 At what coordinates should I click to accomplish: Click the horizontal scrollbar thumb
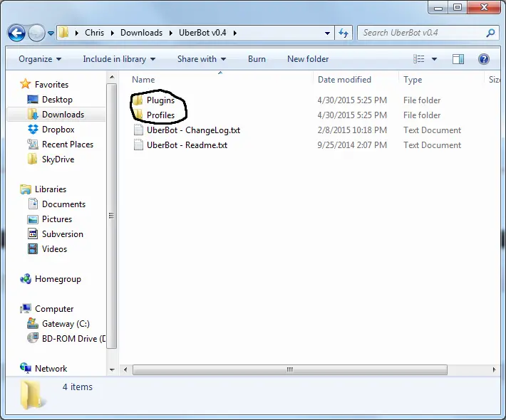click(x=290, y=369)
